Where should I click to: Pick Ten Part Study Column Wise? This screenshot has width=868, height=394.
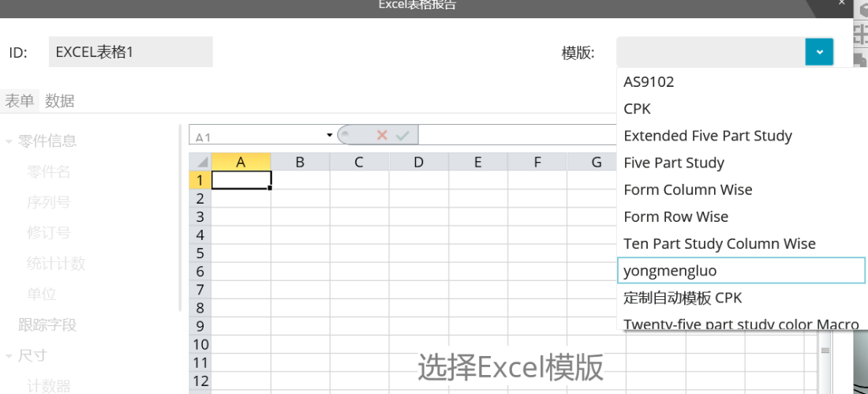tap(741, 244)
